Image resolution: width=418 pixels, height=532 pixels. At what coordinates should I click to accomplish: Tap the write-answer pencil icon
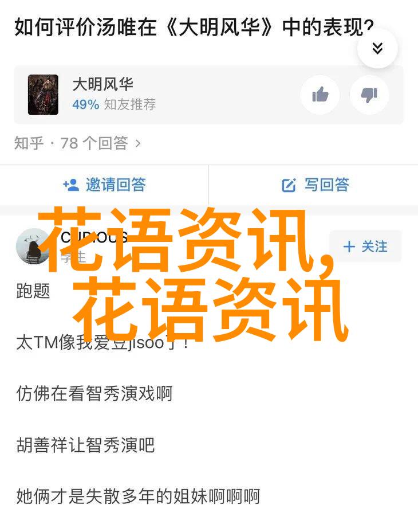(289, 185)
